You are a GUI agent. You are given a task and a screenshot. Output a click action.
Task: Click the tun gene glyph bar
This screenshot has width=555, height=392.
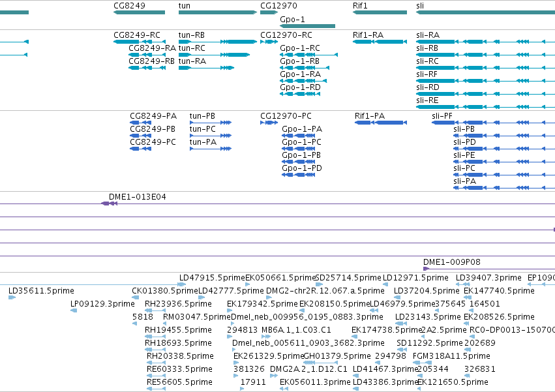(218, 12)
